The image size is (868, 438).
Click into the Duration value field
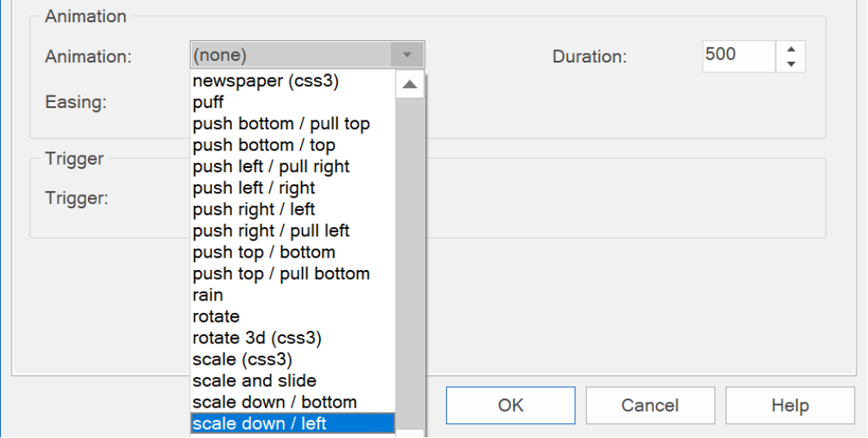(739, 57)
